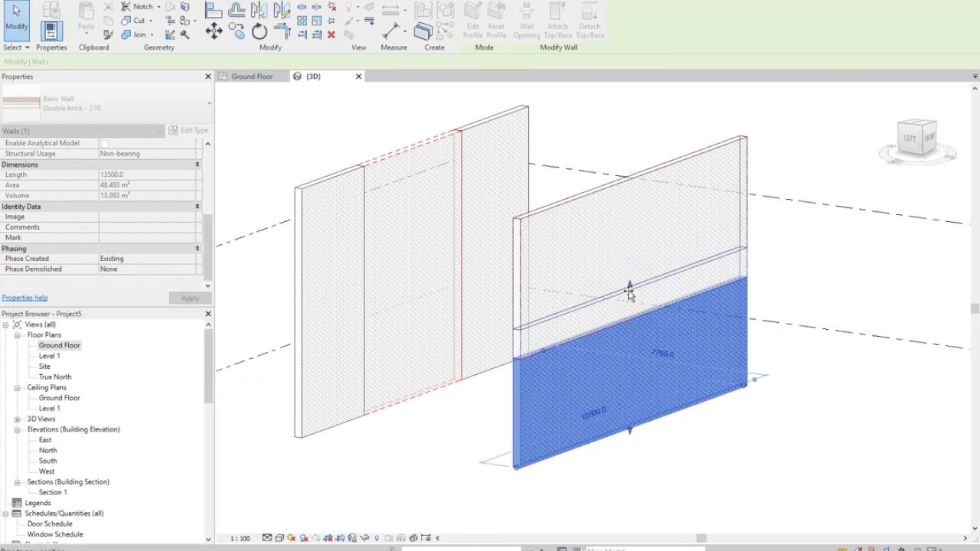Collapse the Elevations (Building Elevation) node
Viewport: 980px width, 551px height.
point(17,429)
